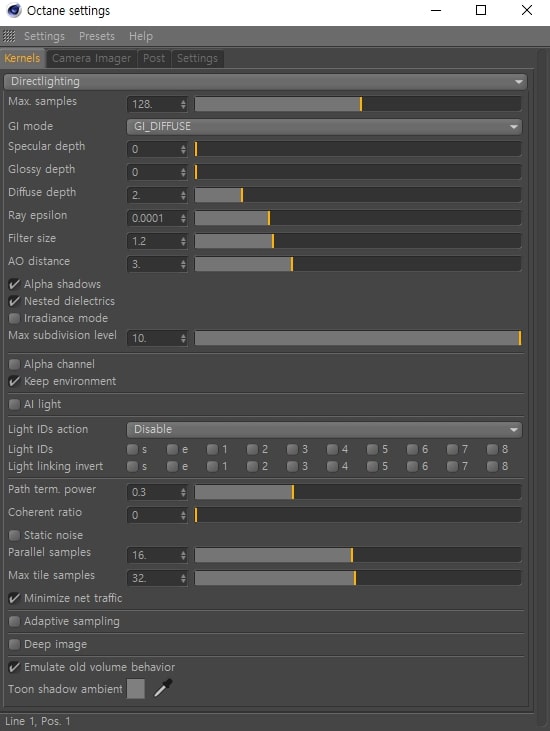
Task: Maximize the Octane settings window
Action: tap(481, 10)
